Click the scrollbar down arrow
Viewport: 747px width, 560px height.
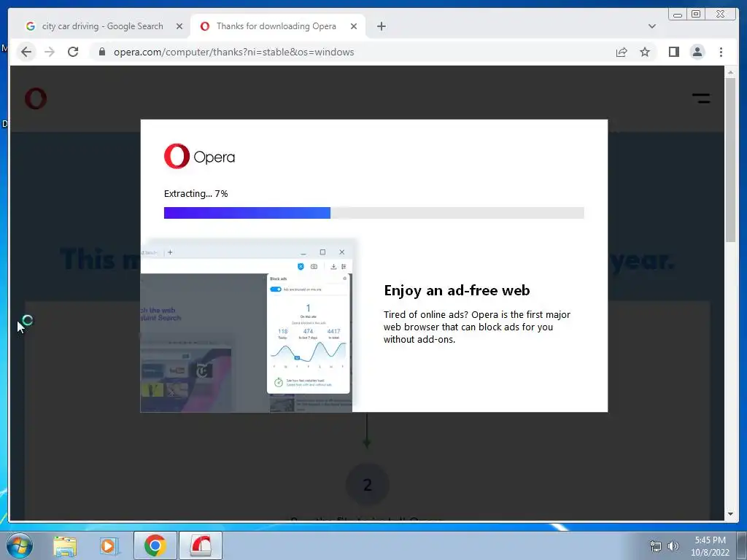(730, 514)
